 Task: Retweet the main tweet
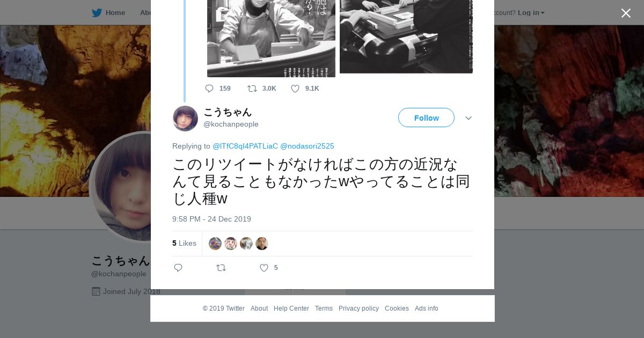(x=221, y=268)
